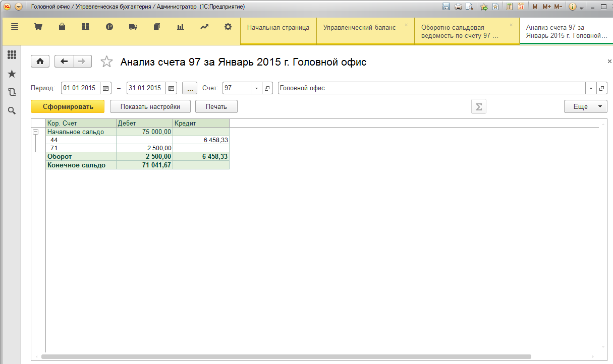Open the calendar tool
613x364 pixels.
coord(521,7)
